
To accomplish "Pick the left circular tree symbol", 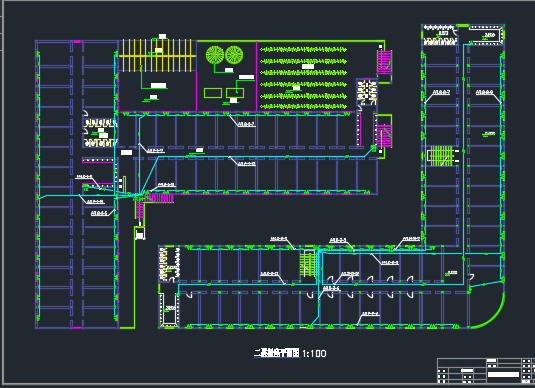I will [215, 55].
